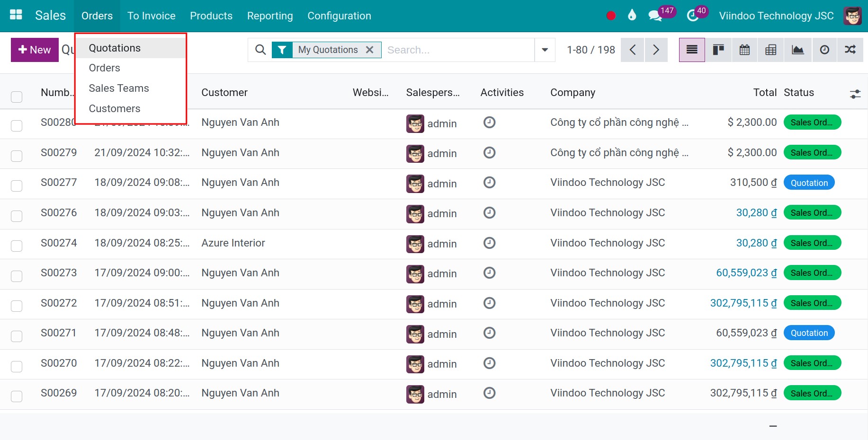
Task: Open the user profile avatar menu
Action: [852, 16]
